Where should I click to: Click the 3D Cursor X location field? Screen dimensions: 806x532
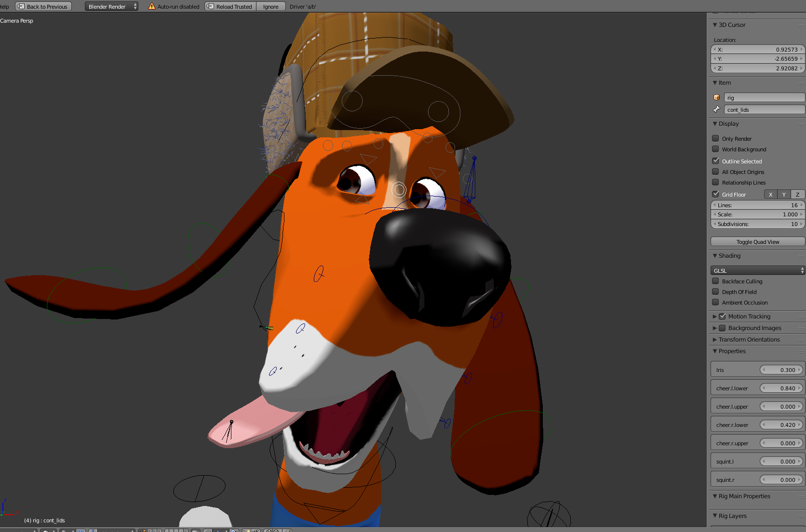pos(757,50)
